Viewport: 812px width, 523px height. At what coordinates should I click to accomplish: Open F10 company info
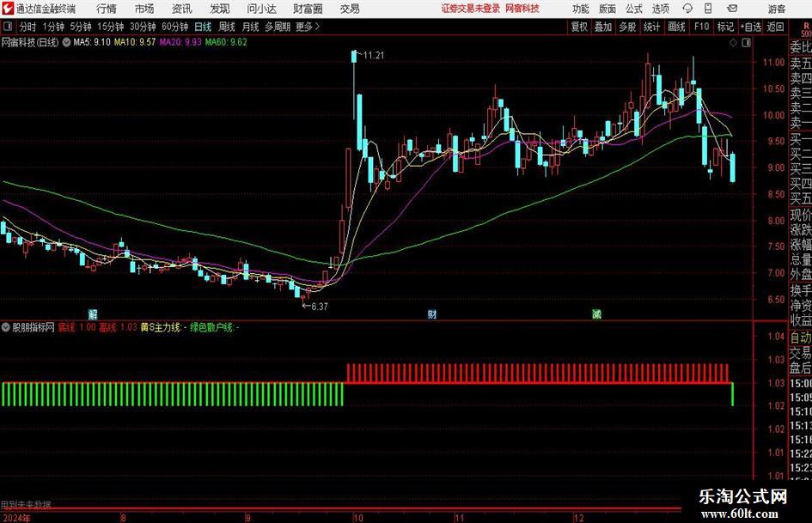pos(702,27)
